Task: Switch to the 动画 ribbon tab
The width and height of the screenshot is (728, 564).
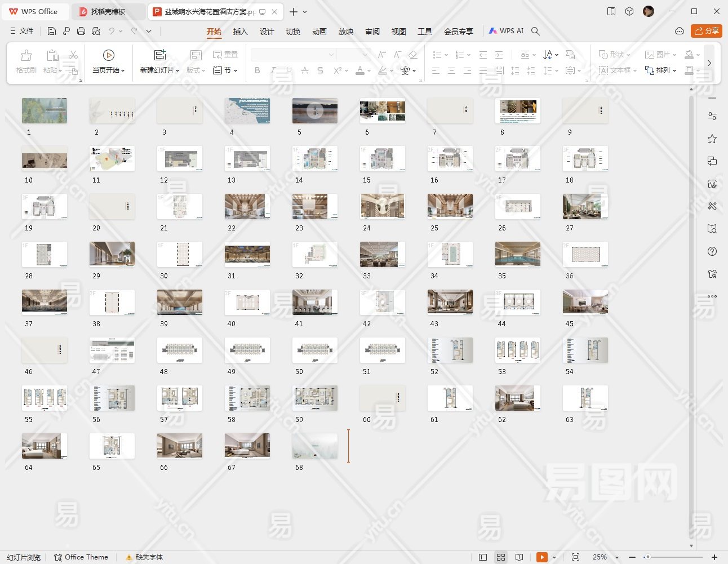Action: click(319, 32)
